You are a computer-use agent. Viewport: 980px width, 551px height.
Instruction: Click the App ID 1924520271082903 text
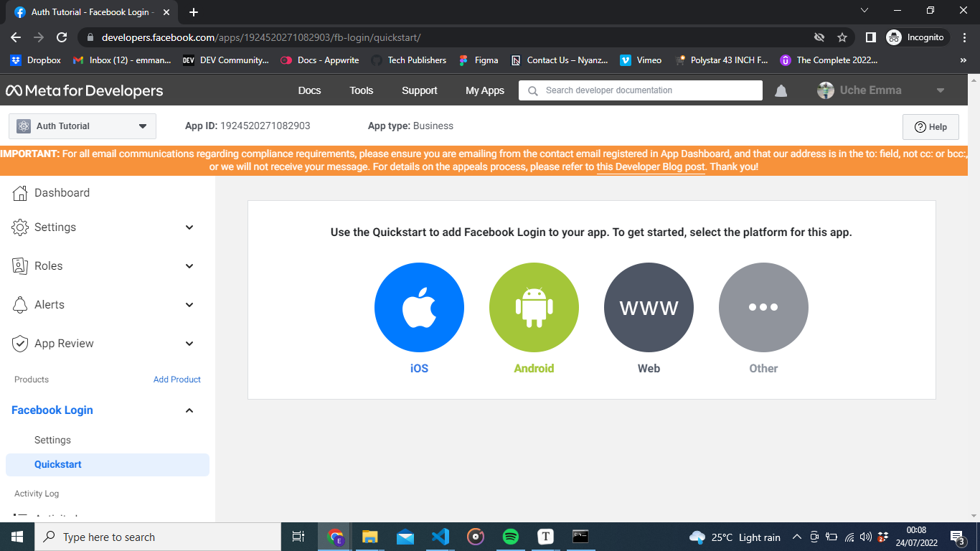pos(248,126)
